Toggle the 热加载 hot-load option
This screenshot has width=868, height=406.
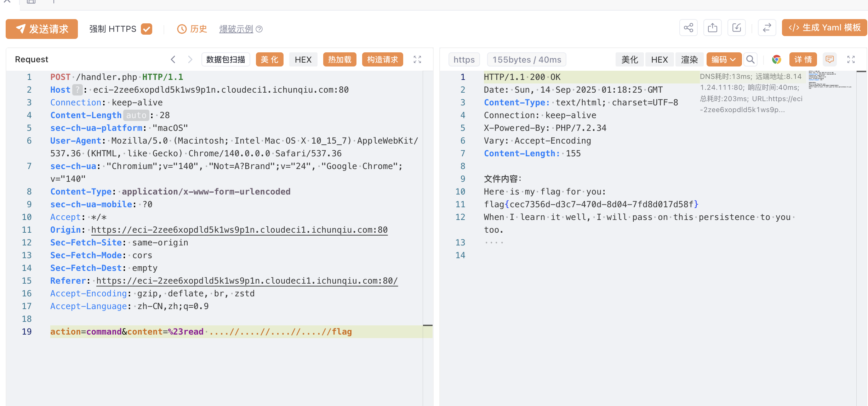pos(339,59)
